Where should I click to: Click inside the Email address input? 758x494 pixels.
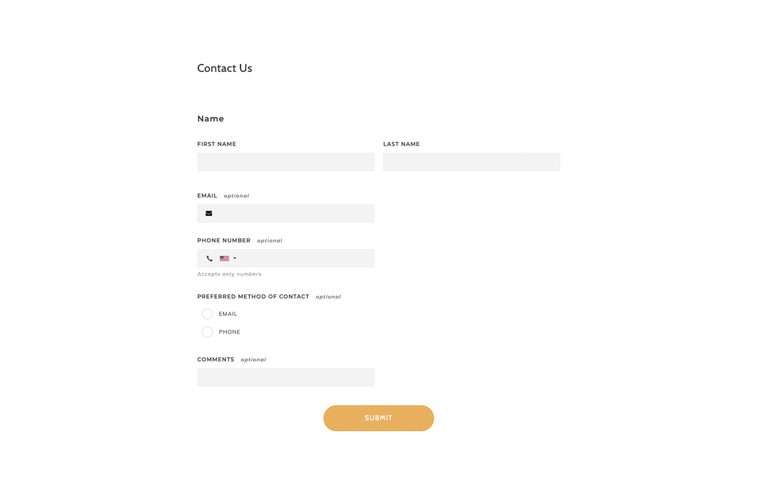[x=295, y=213]
